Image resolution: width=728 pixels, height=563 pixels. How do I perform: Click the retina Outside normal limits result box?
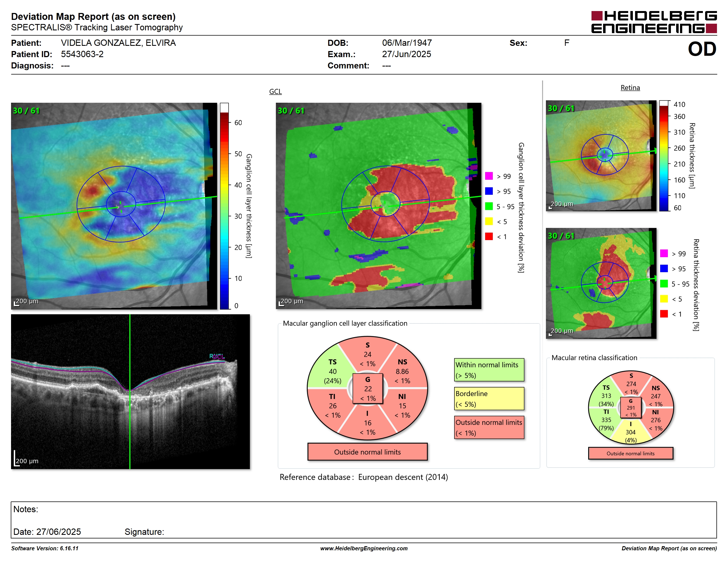click(x=630, y=453)
